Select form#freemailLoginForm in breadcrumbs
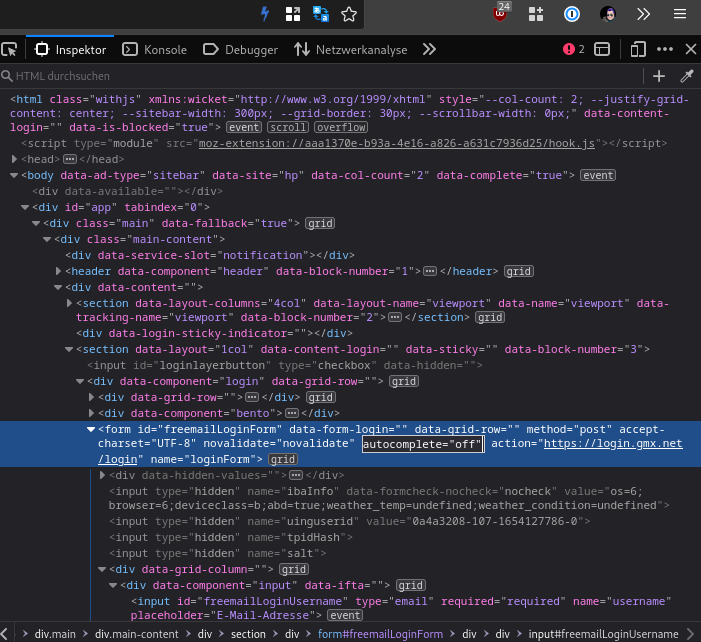Viewport: 701px width, 642px height. pos(380,634)
